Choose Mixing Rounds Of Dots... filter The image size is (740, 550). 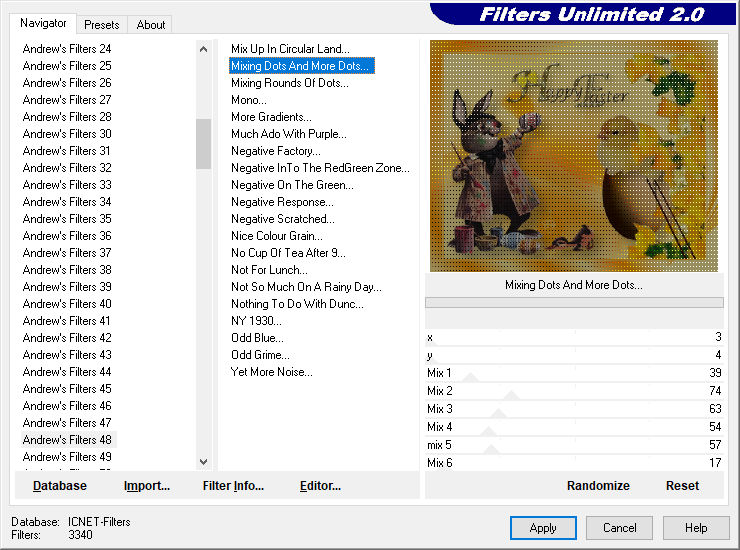point(290,83)
